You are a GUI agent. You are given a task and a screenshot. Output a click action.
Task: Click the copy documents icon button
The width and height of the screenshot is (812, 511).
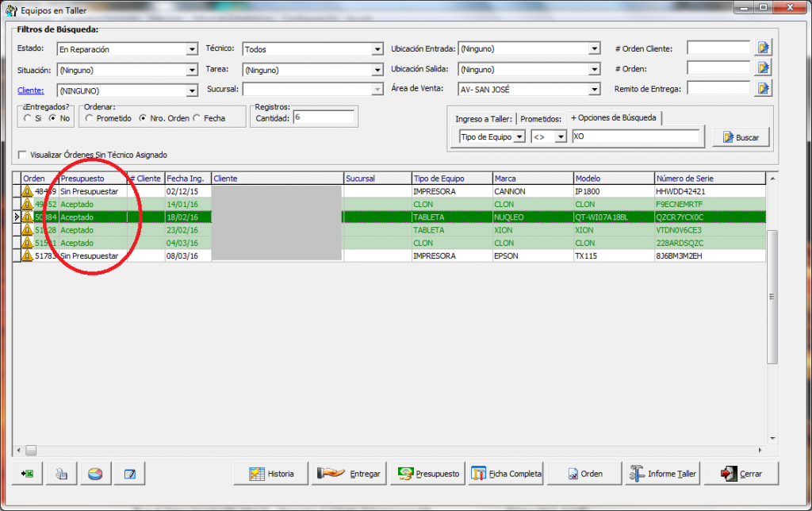coord(61,474)
